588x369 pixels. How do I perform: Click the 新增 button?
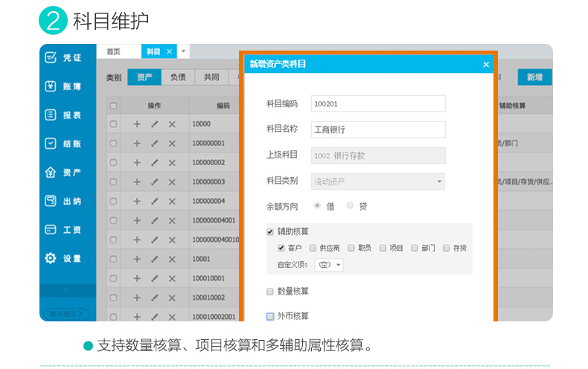coord(534,77)
